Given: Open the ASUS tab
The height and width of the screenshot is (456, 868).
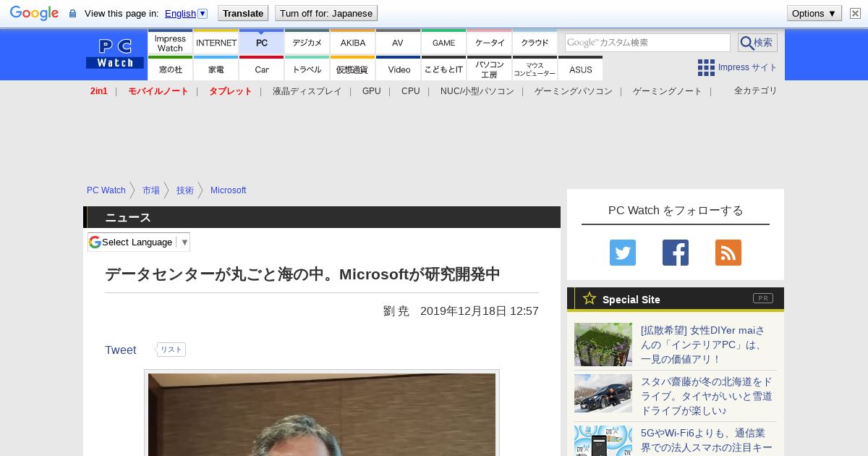Looking at the screenshot, I should (580, 69).
